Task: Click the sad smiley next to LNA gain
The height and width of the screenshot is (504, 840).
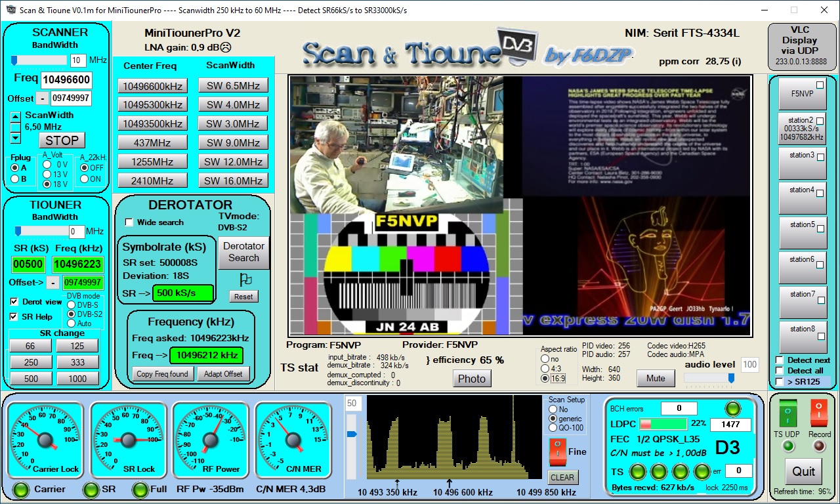Action: pos(226,47)
